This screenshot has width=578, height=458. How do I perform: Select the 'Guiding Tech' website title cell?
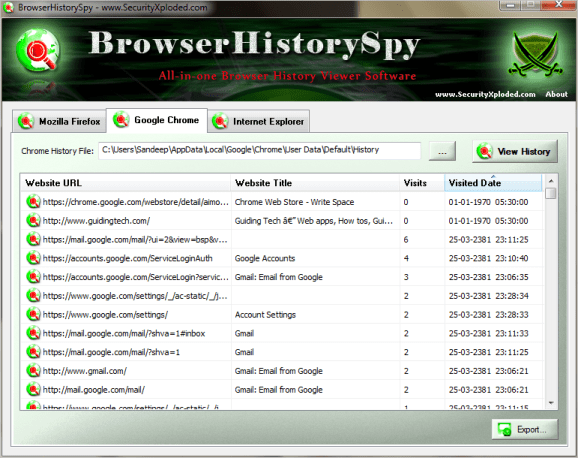click(x=314, y=221)
